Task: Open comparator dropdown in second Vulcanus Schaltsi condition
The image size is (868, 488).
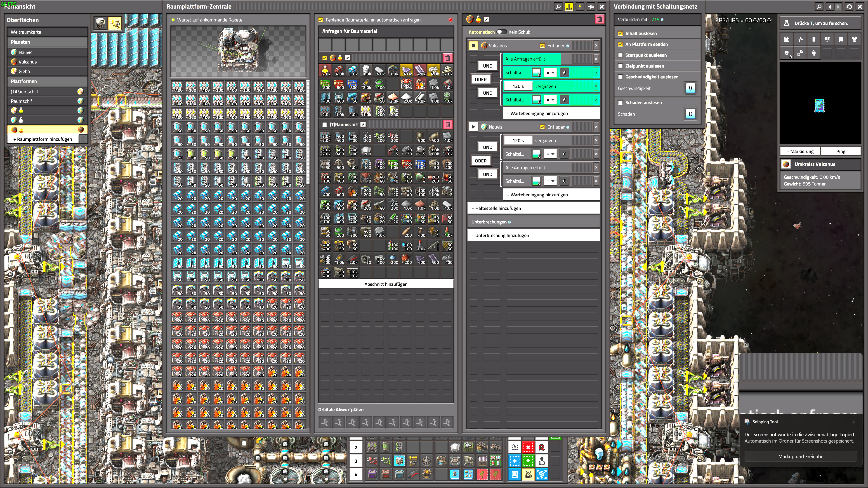Action: click(550, 100)
